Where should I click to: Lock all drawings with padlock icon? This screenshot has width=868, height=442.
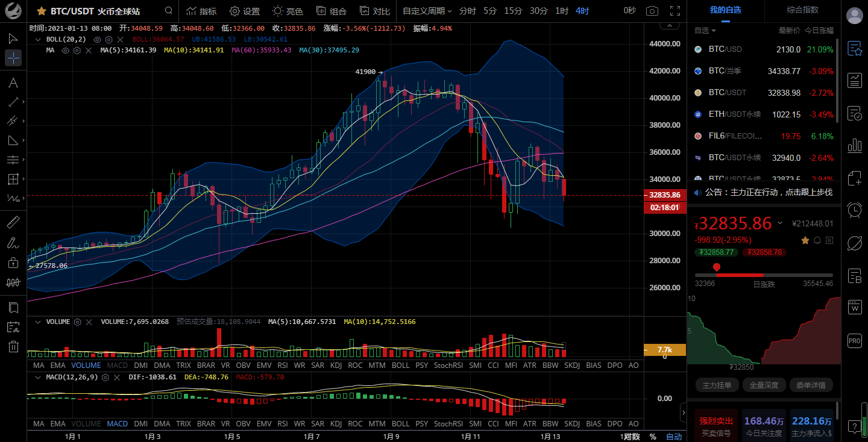click(x=13, y=263)
